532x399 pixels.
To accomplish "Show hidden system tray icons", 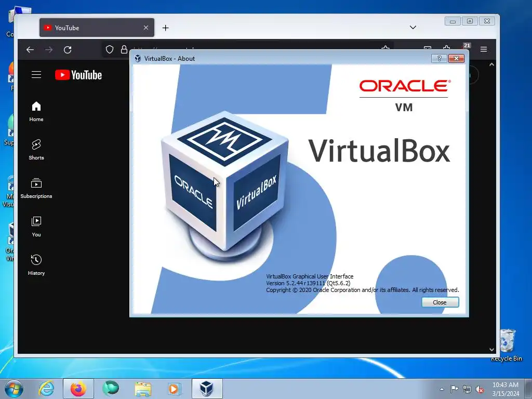I will coord(442,389).
